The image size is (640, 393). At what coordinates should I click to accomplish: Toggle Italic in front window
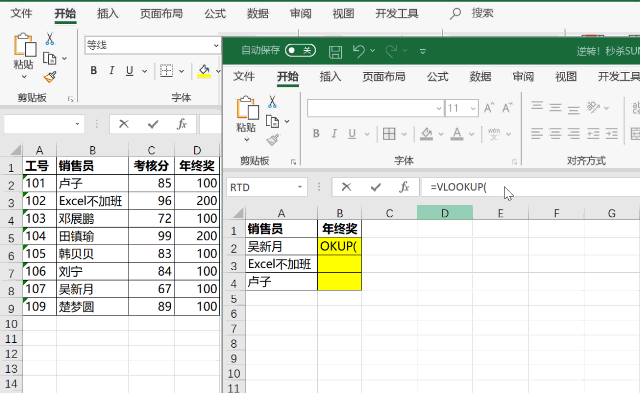coord(334,133)
